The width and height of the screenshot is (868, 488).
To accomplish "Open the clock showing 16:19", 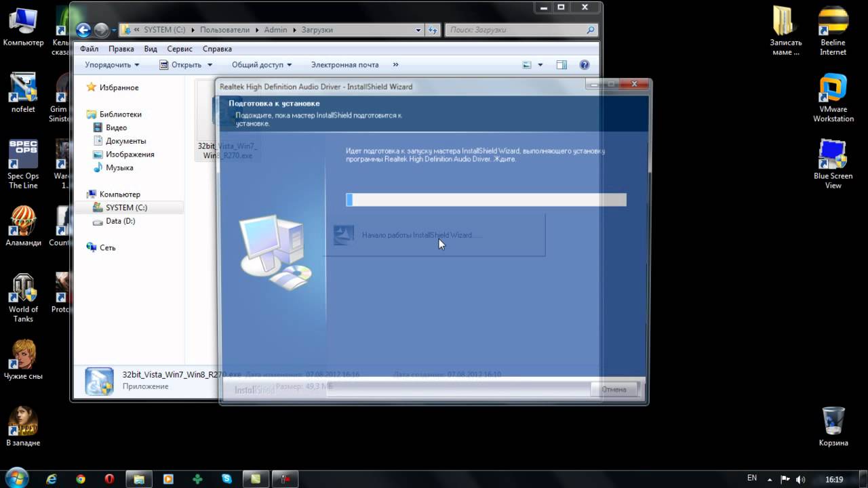I will click(x=834, y=479).
